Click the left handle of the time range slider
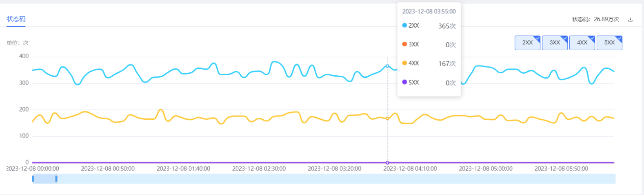Screen dimensions: 644x195 point(33,179)
